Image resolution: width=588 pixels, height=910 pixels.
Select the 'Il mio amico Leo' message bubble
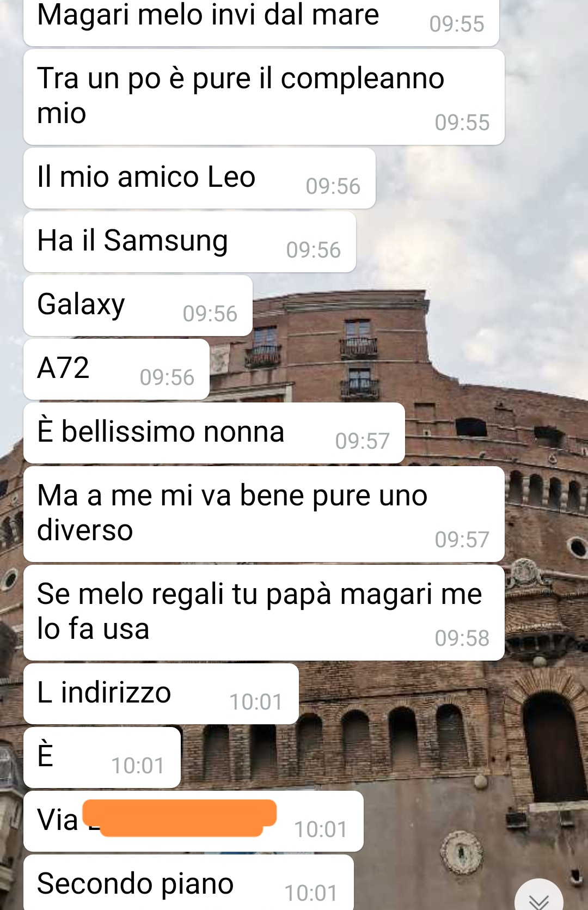[199, 178]
